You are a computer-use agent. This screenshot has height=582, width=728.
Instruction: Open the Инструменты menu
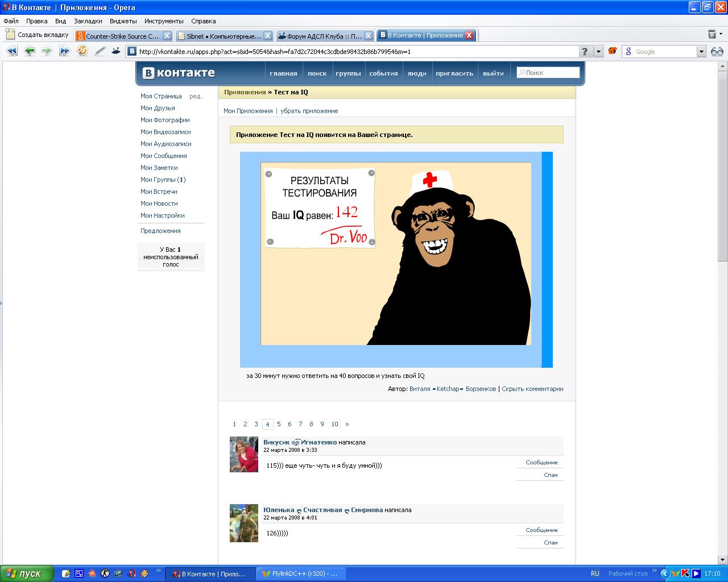[x=164, y=21]
